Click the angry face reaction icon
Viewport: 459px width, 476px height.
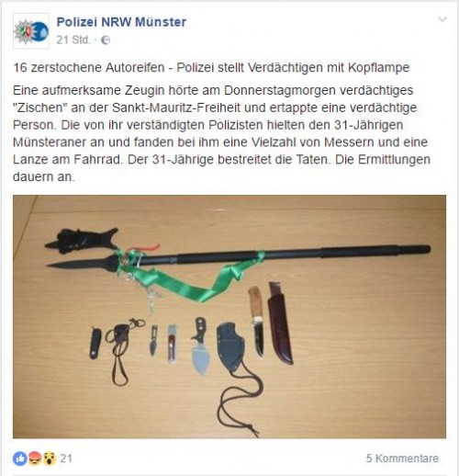pyautogui.click(x=35, y=459)
